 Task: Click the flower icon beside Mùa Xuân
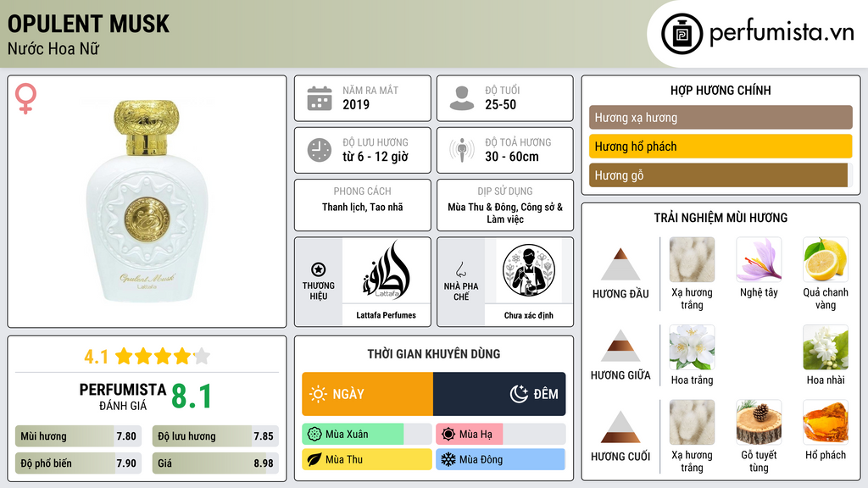pyautogui.click(x=314, y=435)
